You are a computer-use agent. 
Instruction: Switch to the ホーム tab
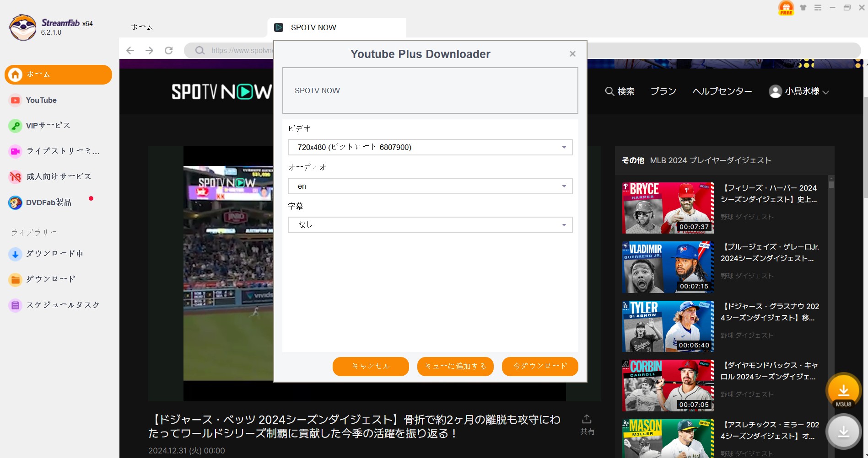[142, 27]
